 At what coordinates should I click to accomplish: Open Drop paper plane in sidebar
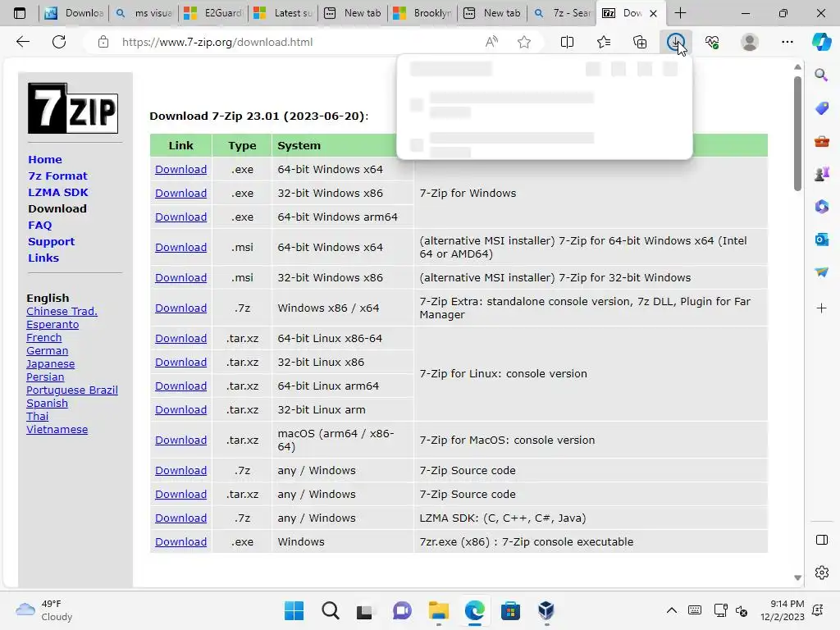pos(821,272)
